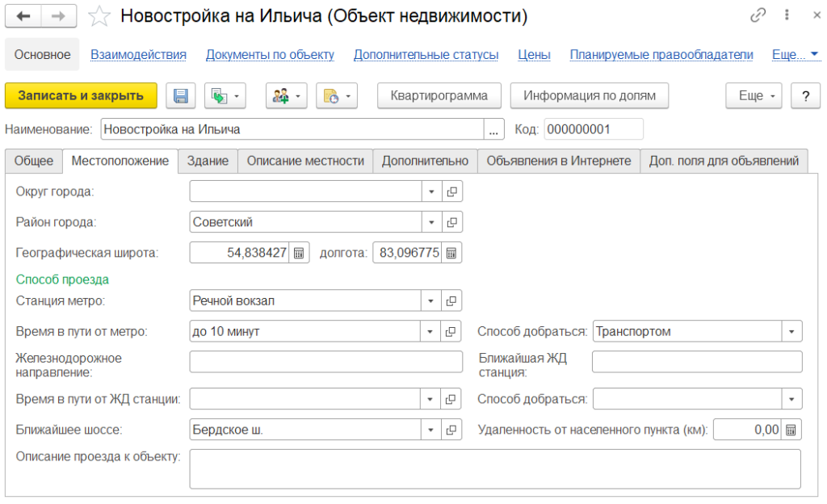This screenshot has height=504, width=827.
Task: Click open-record icon next to Станция метро
Action: pos(452,301)
